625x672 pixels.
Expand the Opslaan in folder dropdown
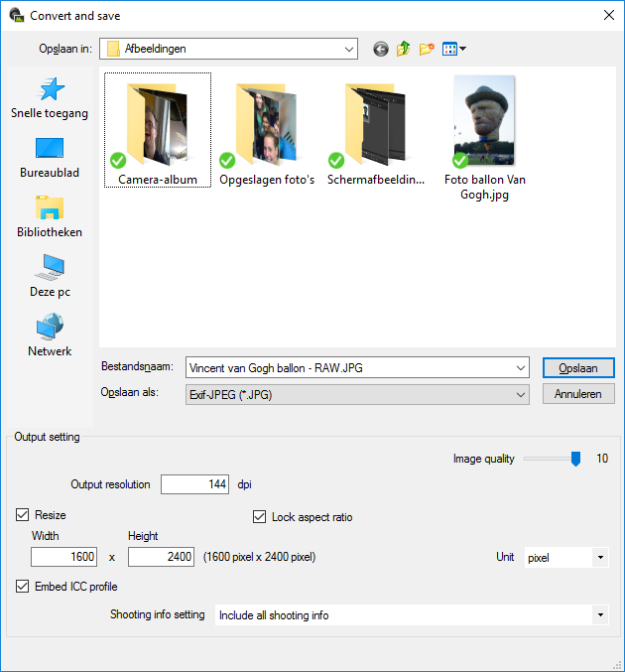349,49
